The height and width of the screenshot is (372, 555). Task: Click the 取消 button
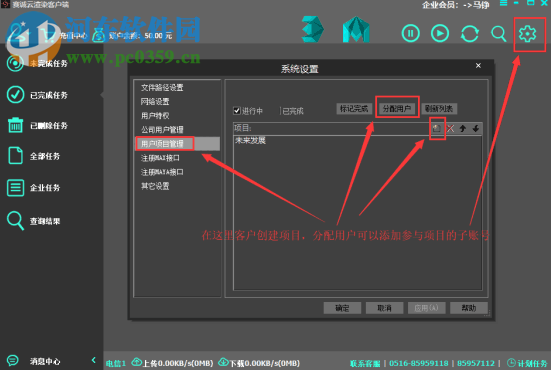click(x=384, y=308)
